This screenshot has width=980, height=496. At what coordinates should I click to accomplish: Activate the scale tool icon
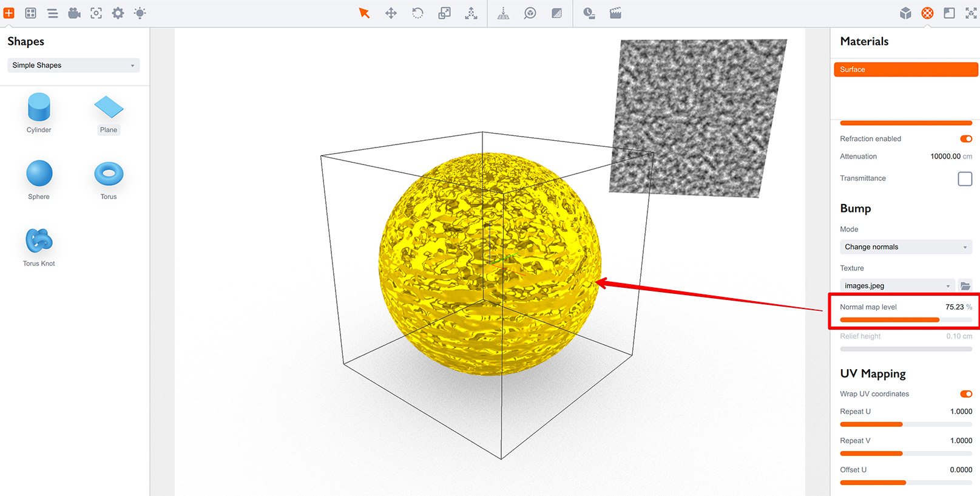click(x=444, y=13)
